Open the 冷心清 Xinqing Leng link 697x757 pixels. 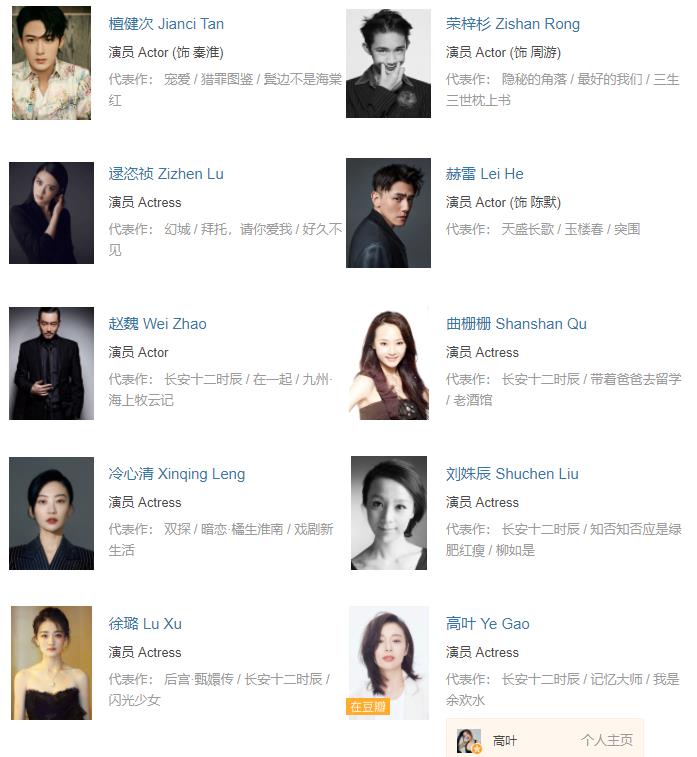(177, 474)
